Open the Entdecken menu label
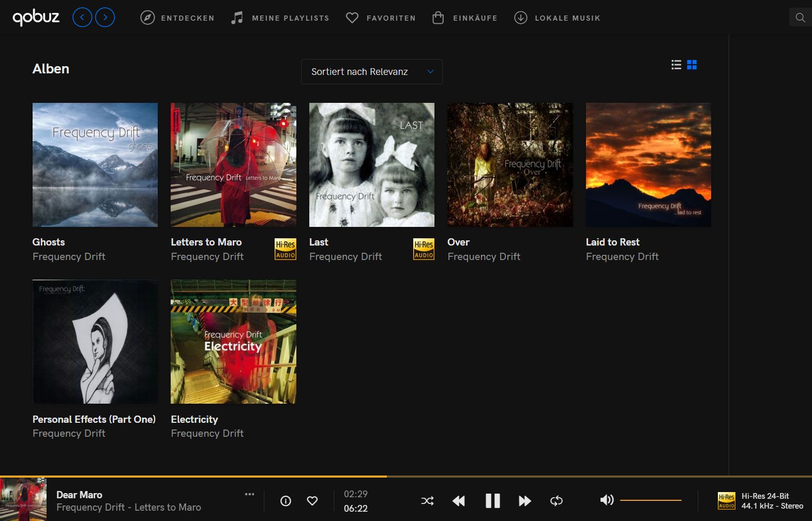Viewport: 812px width, 521px height. point(188,18)
